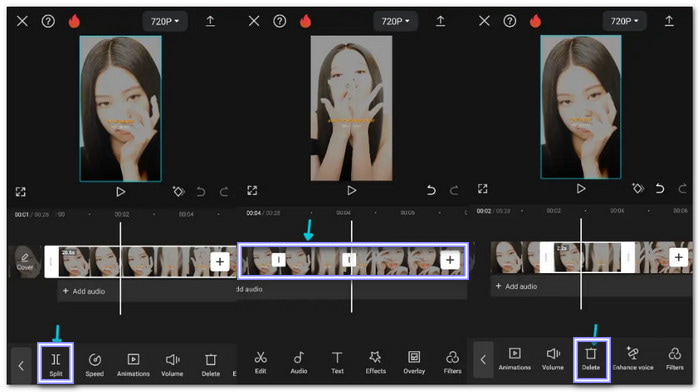This screenshot has height=392, width=700.
Task: Add keyframe using diamond icon in right panel
Action: 638,188
